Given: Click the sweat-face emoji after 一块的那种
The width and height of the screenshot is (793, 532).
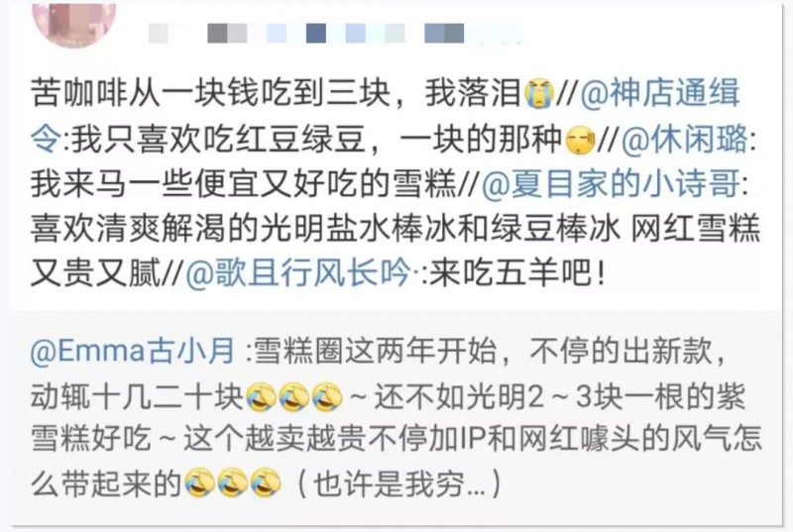Looking at the screenshot, I should (581, 140).
